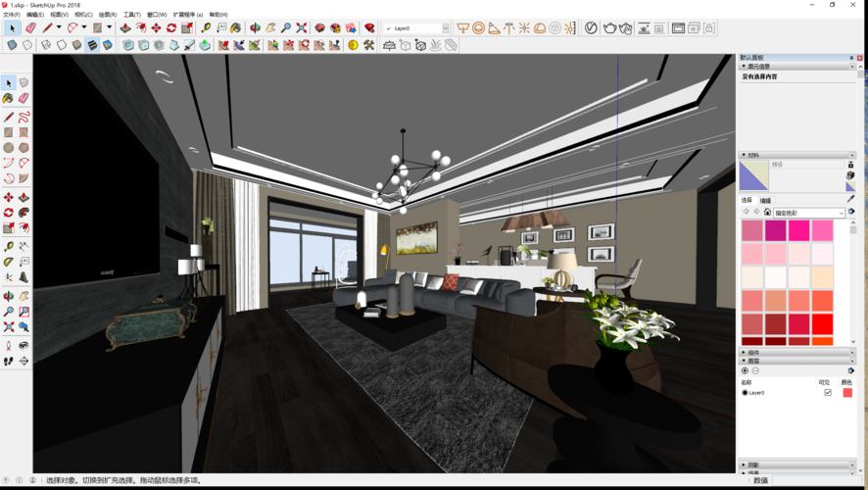Toggle Layer0 visibility checkbox
The height and width of the screenshot is (490, 868).
click(x=828, y=393)
